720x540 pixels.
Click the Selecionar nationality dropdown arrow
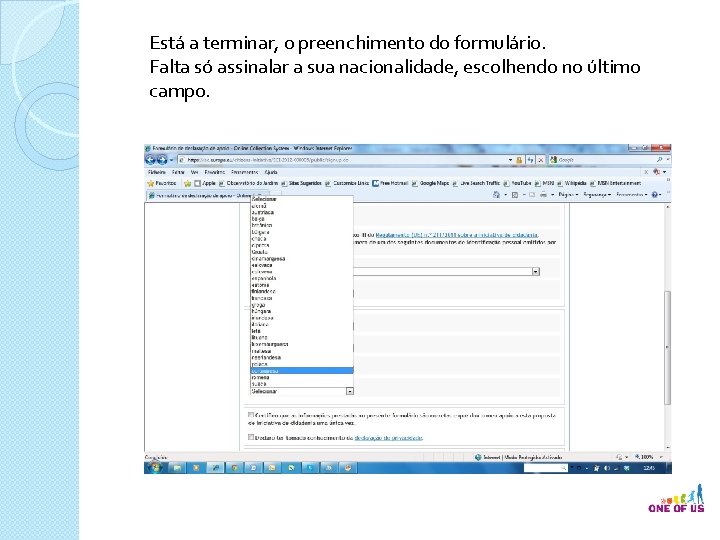pyautogui.click(x=350, y=391)
